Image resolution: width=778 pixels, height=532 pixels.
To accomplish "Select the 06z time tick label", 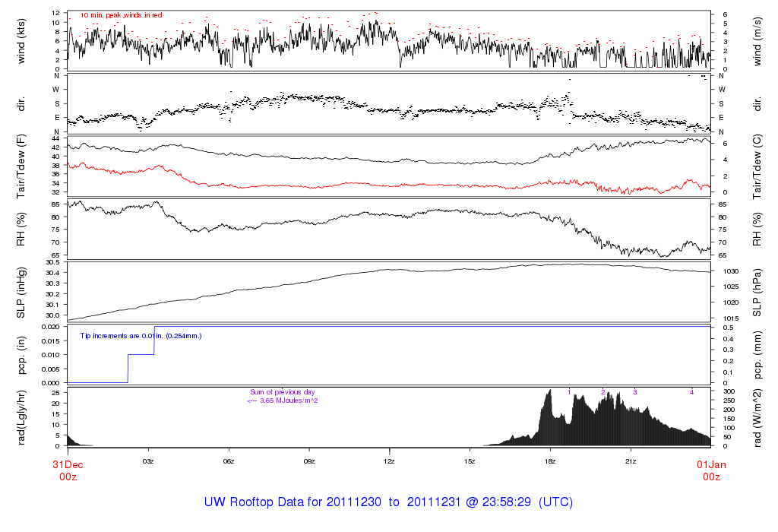I will coord(229,461).
